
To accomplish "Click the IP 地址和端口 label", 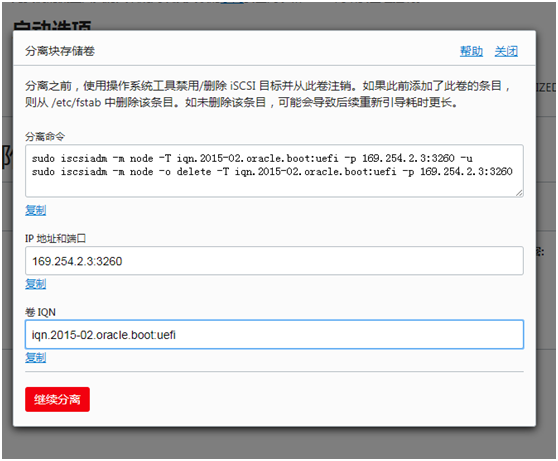I will [x=56, y=239].
